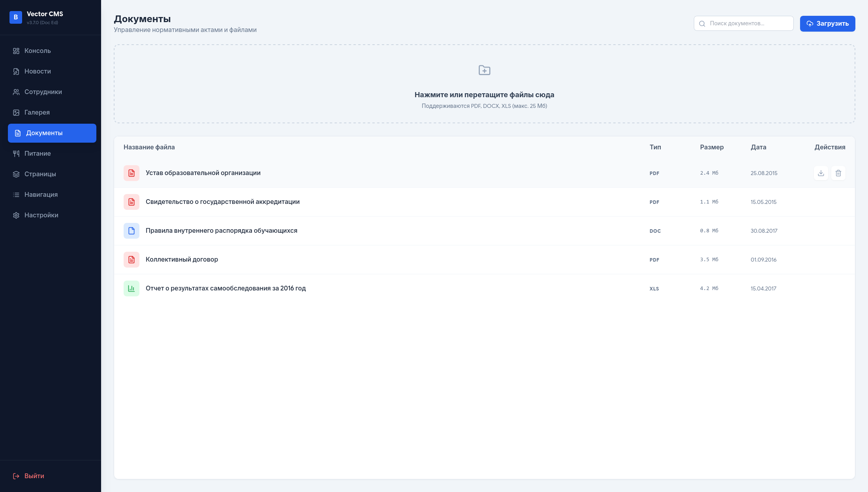This screenshot has height=492, width=868.
Task: Open the Консоль dashboard section
Action: point(38,51)
